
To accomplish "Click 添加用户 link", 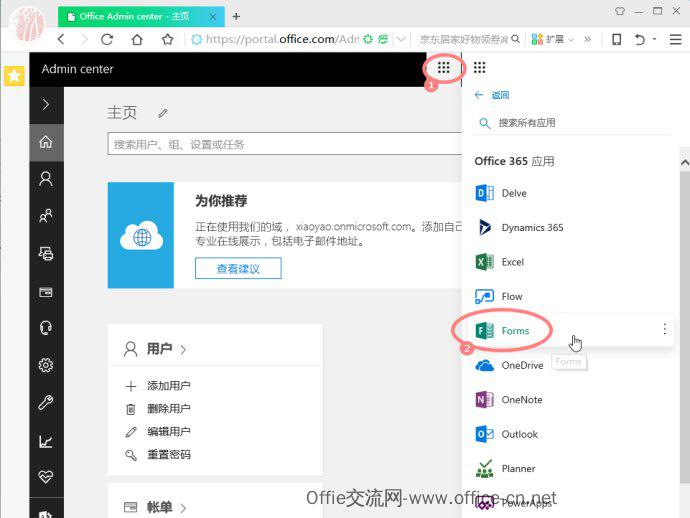I will coord(169,386).
